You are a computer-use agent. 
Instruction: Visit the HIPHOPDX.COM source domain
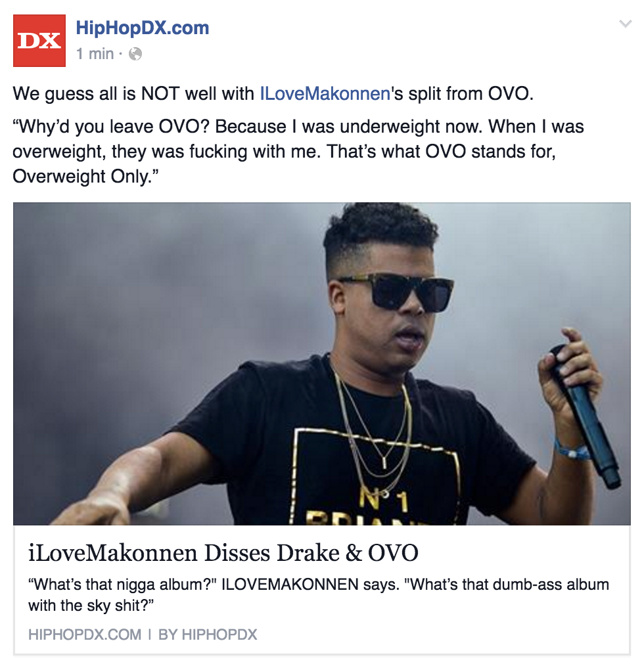(x=85, y=634)
